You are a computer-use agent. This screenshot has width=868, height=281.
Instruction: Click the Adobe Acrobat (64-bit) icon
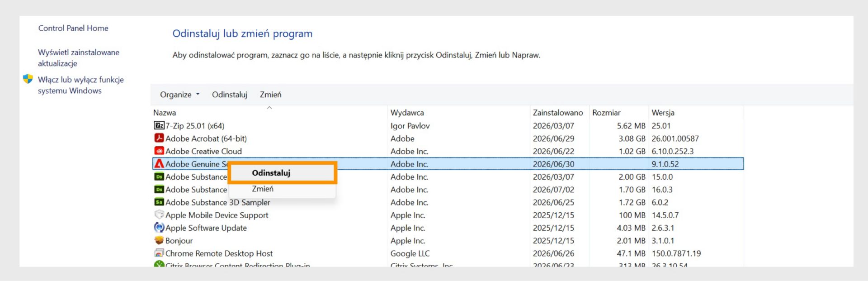click(x=159, y=138)
